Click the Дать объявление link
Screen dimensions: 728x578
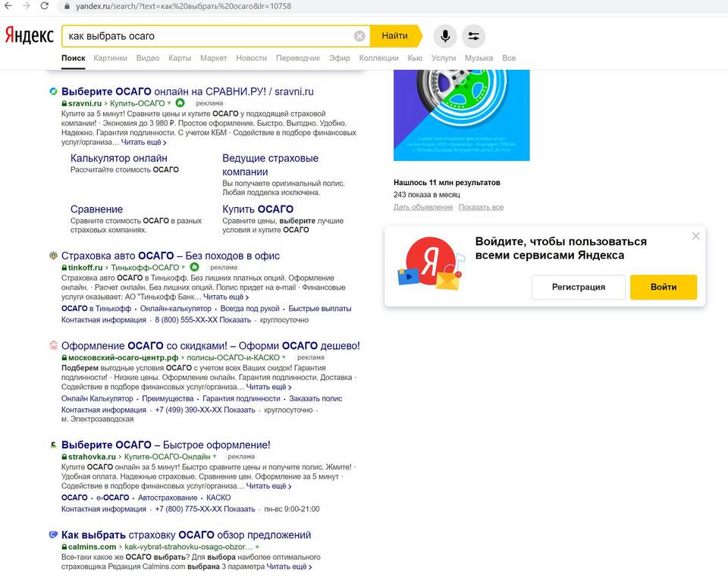[423, 207]
